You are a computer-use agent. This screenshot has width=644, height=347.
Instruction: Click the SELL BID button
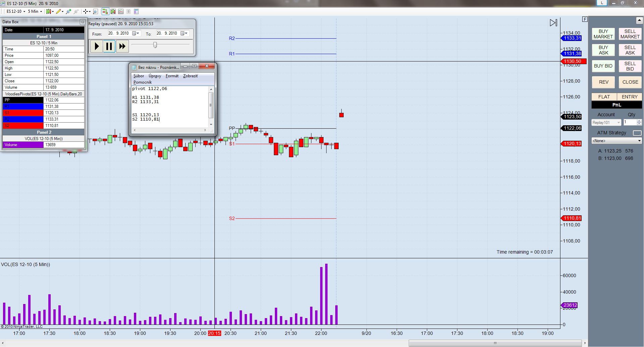point(630,66)
